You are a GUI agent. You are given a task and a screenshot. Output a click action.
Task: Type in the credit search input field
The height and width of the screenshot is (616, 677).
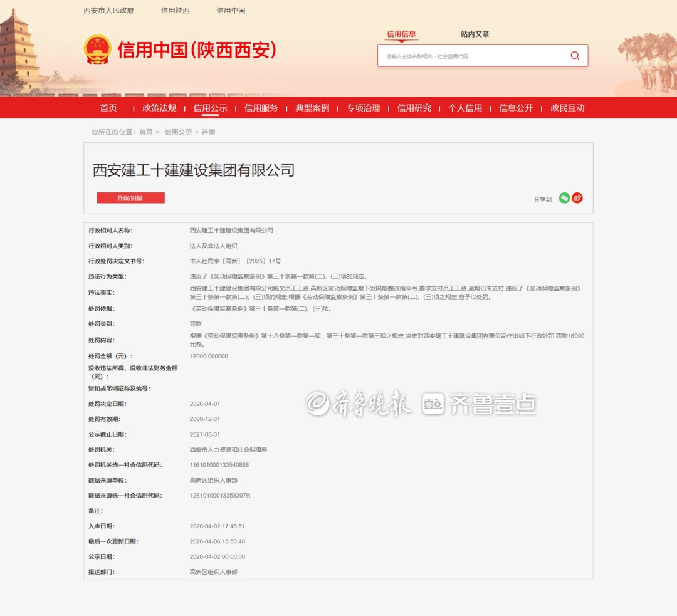click(x=470, y=56)
